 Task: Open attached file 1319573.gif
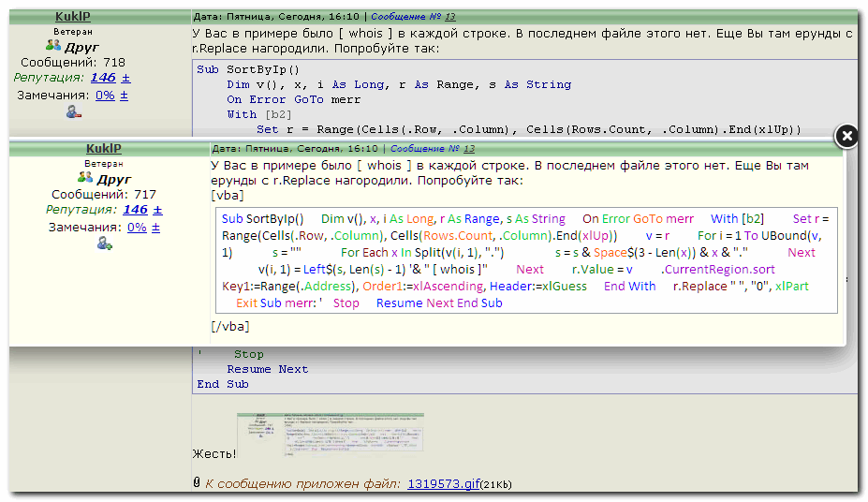[444, 483]
